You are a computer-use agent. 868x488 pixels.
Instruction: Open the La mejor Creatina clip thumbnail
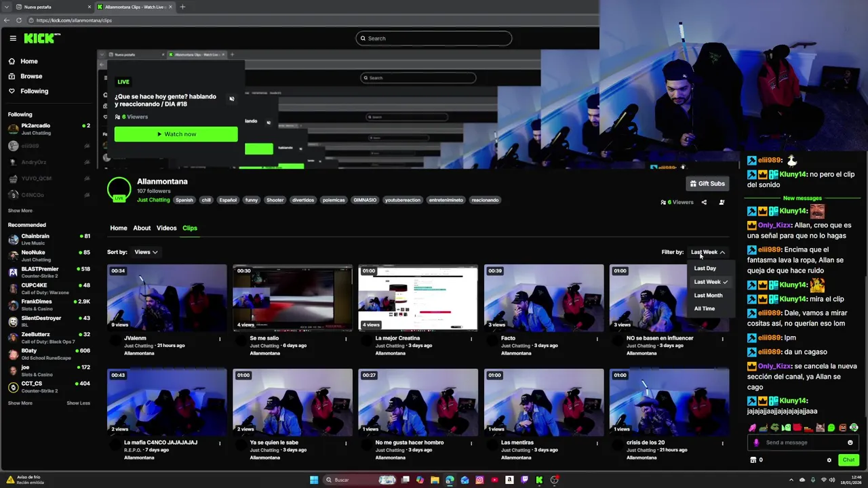[418, 298]
